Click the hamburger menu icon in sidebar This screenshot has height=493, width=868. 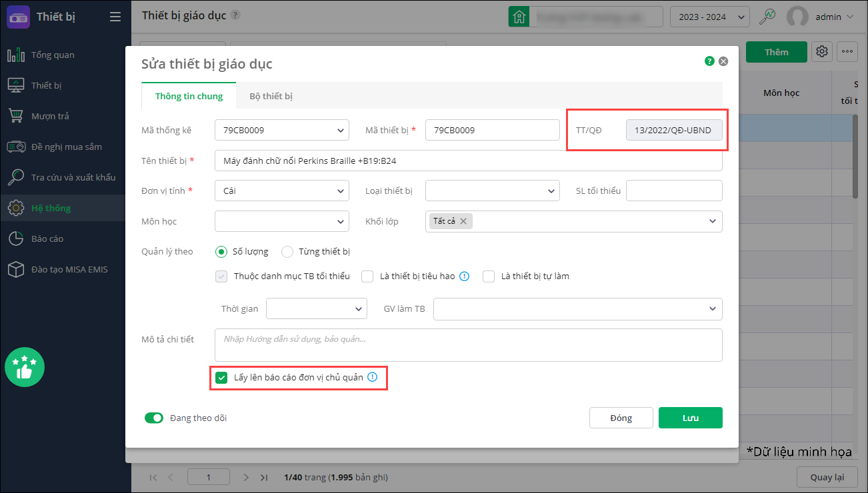click(x=115, y=17)
